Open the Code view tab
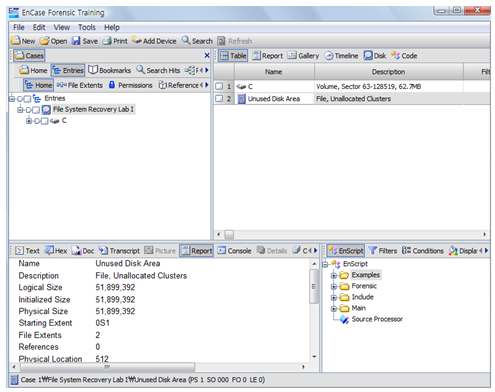495x392 pixels. pyautogui.click(x=404, y=56)
